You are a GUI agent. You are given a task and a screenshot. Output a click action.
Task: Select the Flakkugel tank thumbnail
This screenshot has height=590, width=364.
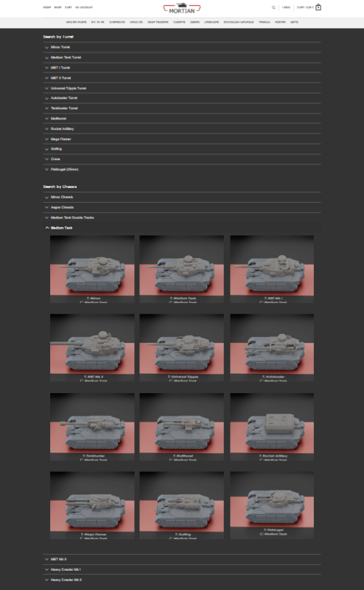pos(272,505)
